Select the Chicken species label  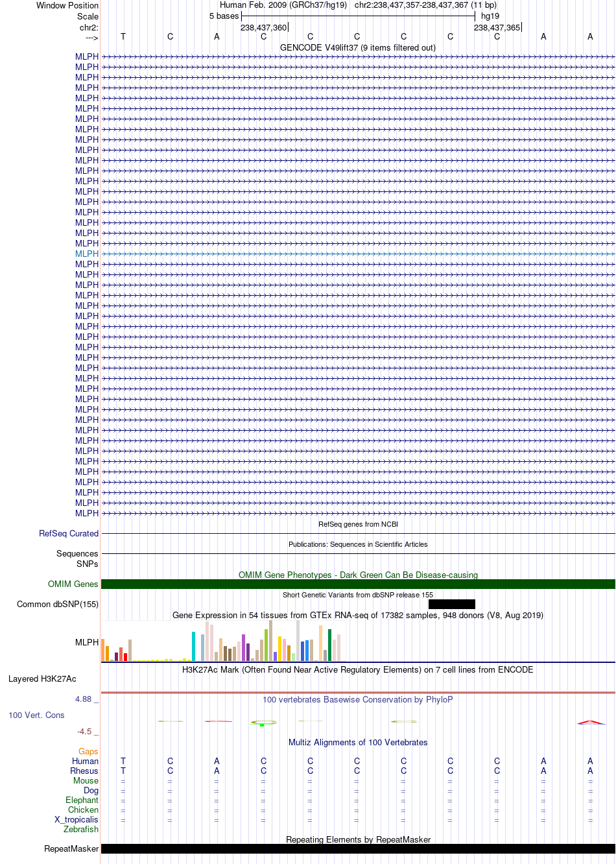(84, 810)
